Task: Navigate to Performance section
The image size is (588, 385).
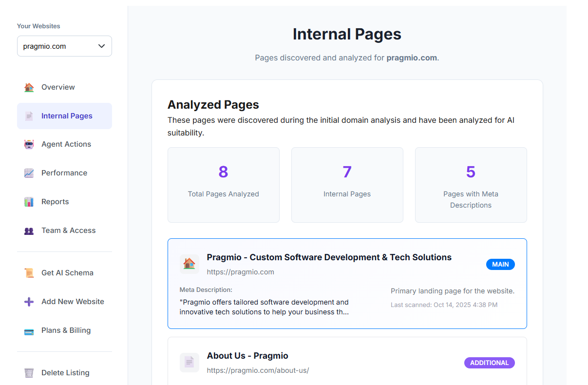Action: 64,173
